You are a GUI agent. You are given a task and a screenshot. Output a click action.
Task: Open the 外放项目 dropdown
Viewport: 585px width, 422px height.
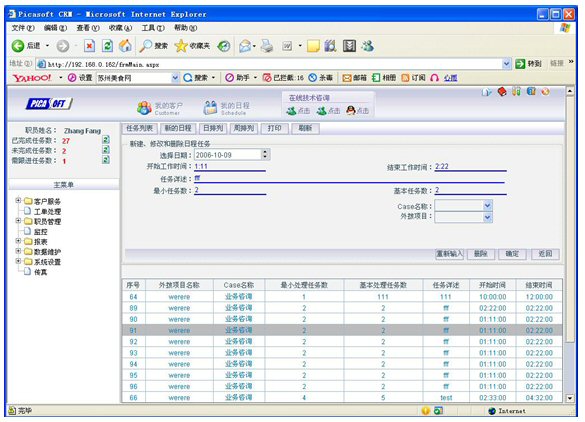[487, 217]
